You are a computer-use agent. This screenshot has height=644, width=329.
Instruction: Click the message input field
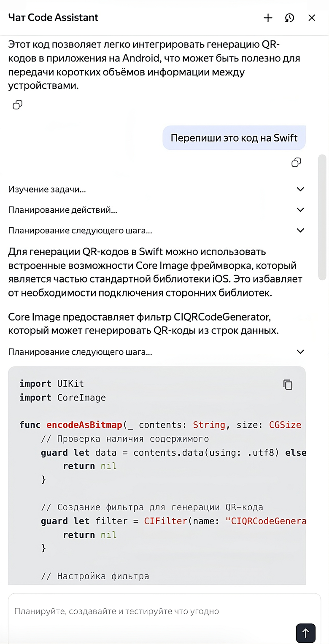164,611
